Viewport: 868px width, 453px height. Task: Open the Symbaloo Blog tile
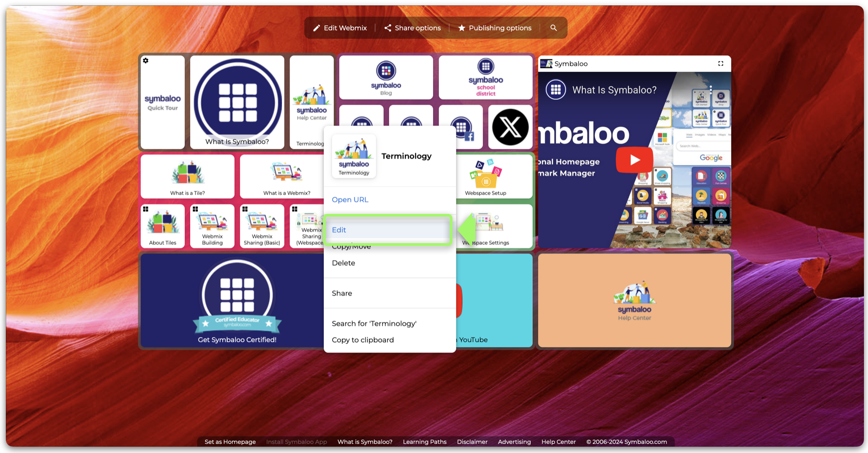tap(386, 77)
